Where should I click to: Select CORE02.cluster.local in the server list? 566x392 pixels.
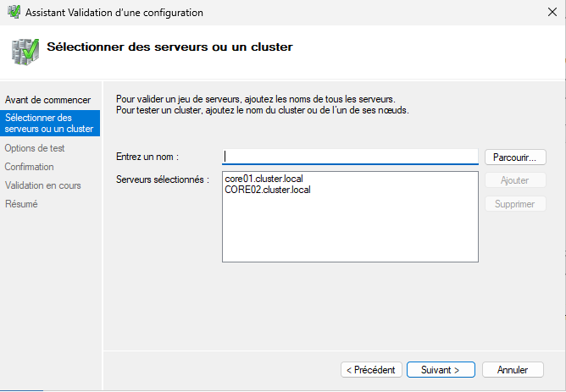coord(268,190)
